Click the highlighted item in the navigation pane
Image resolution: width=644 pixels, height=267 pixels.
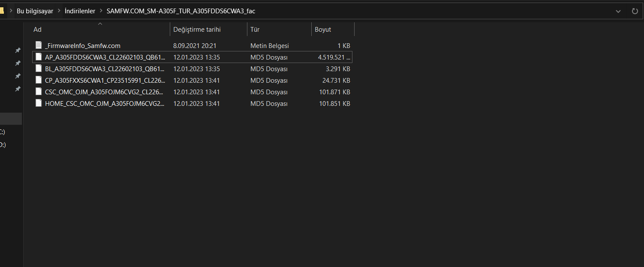11,119
